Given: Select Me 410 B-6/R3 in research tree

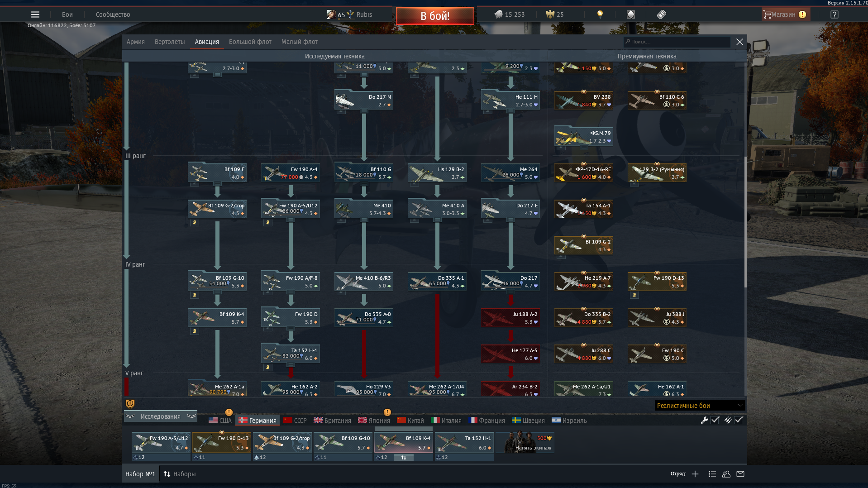Looking at the screenshot, I should point(364,282).
